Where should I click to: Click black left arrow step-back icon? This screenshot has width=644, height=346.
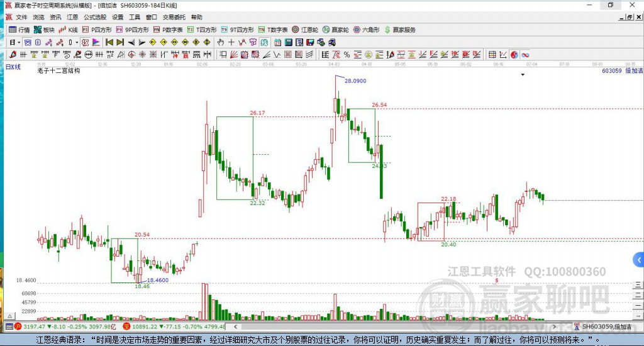(131, 42)
